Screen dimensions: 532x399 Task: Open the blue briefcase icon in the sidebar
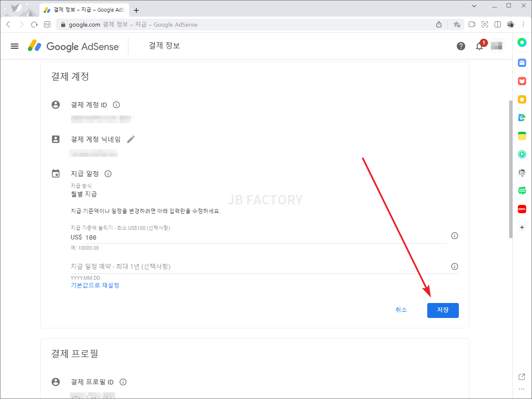[522, 63]
